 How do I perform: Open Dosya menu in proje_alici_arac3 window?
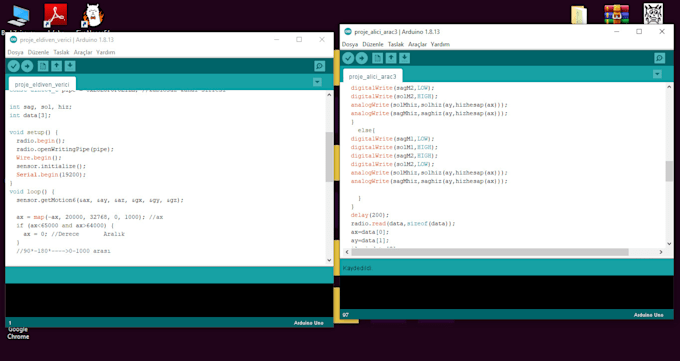tap(350, 44)
